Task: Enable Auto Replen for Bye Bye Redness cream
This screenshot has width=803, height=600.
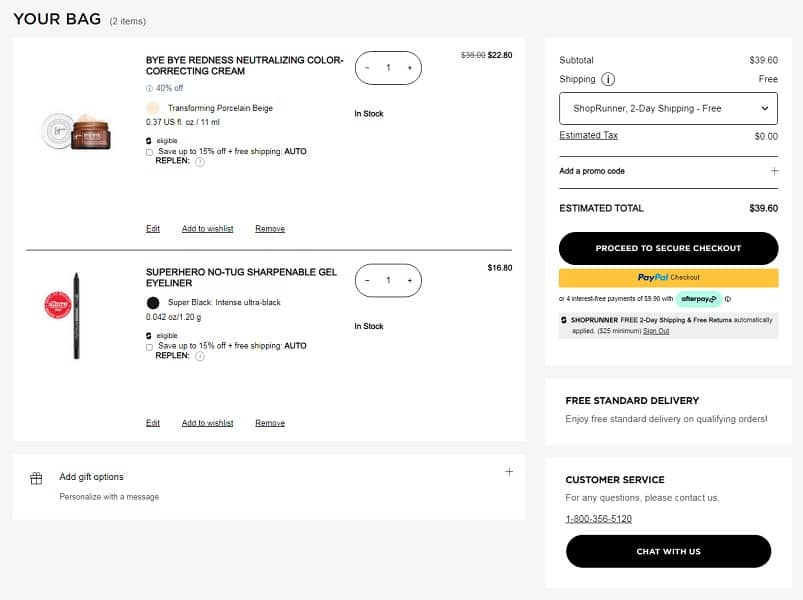Action: 149,152
